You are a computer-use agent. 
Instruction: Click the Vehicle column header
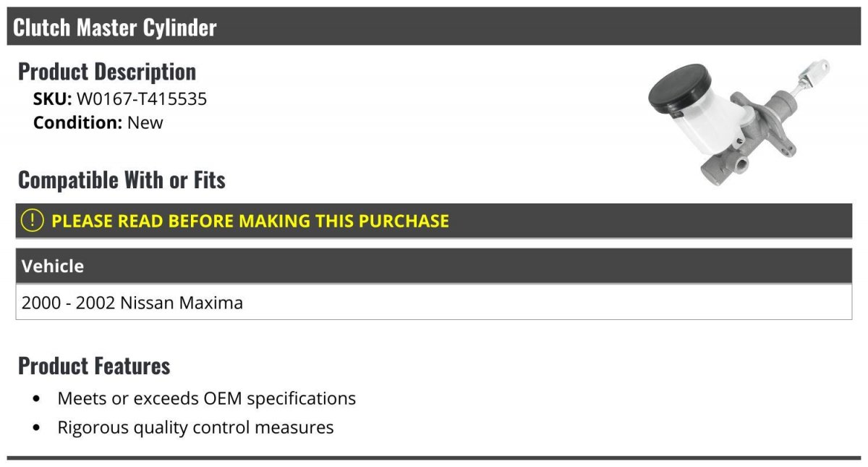(53, 266)
